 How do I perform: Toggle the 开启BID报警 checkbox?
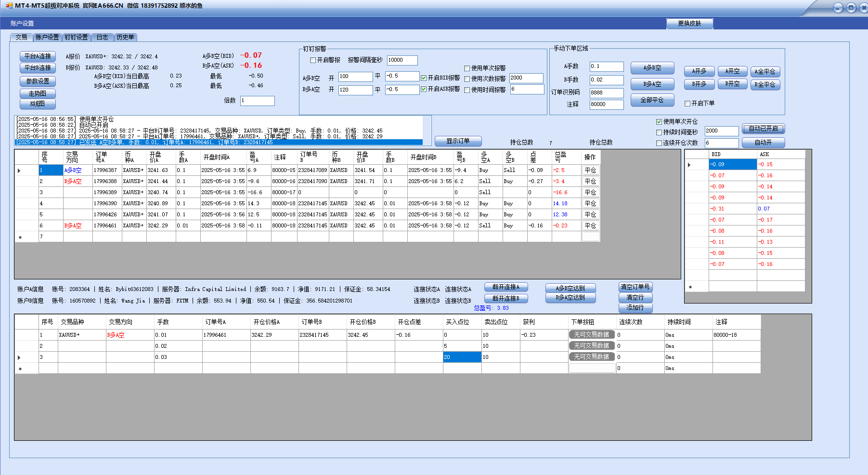424,78
